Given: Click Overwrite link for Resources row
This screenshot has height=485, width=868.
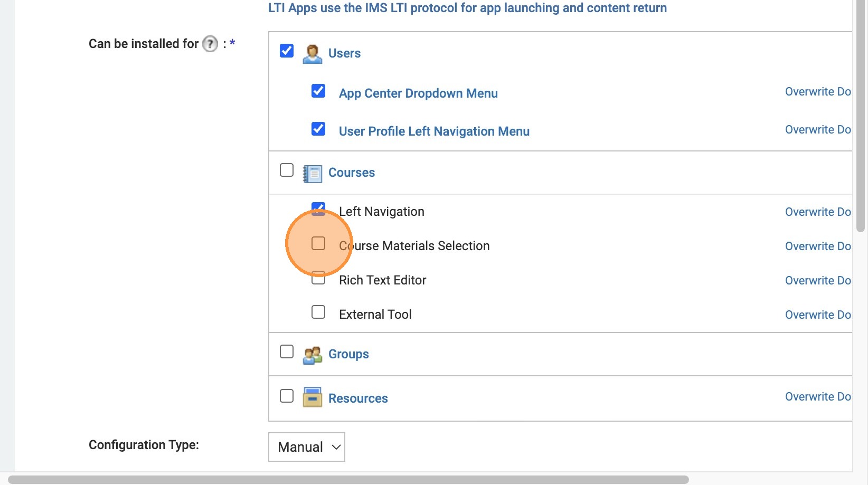Looking at the screenshot, I should [x=817, y=396].
